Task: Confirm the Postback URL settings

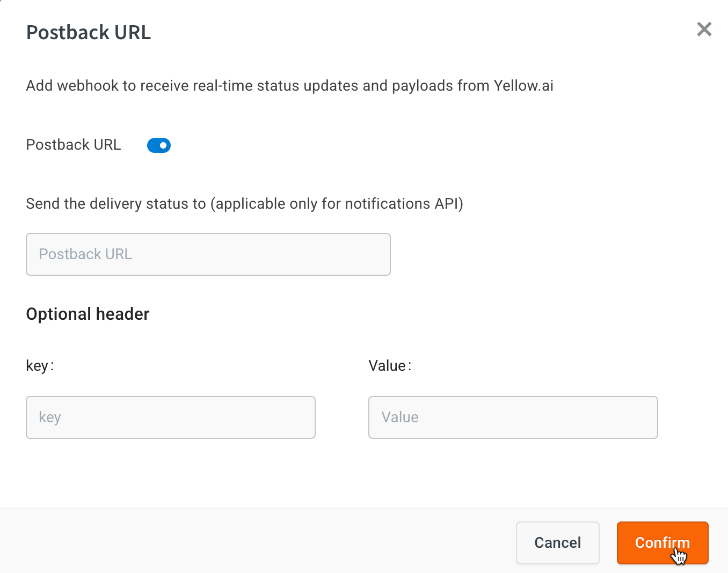Action: click(x=663, y=543)
